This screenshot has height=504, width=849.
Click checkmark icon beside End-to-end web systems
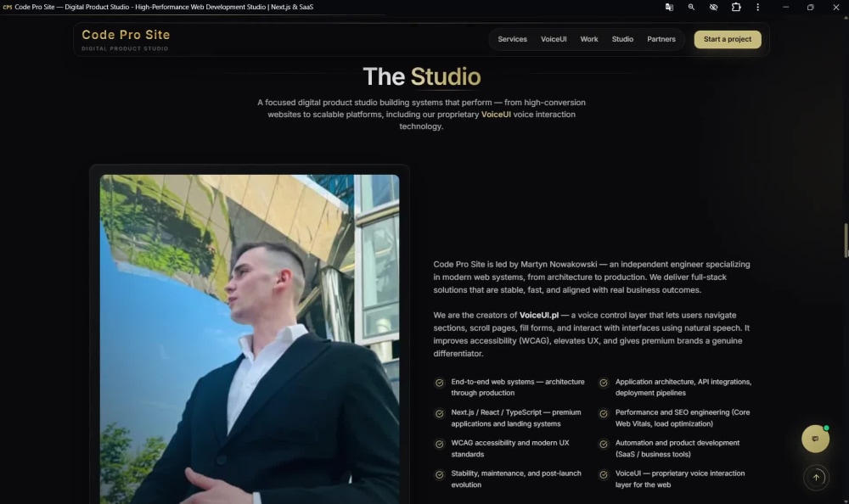(x=440, y=383)
